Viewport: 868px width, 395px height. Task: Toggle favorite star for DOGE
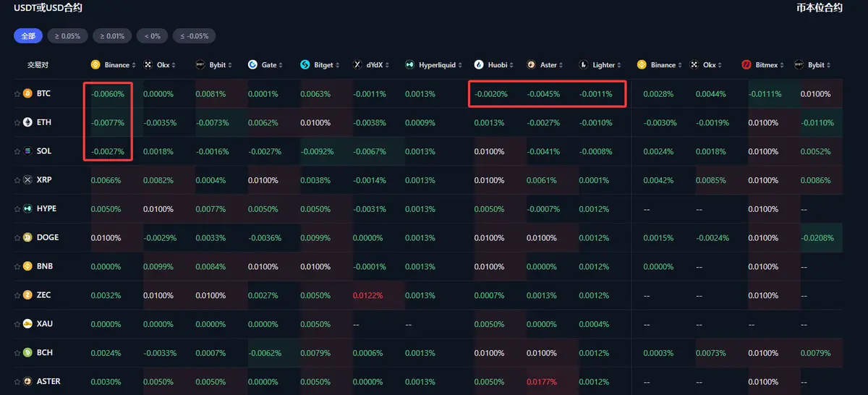(x=17, y=237)
